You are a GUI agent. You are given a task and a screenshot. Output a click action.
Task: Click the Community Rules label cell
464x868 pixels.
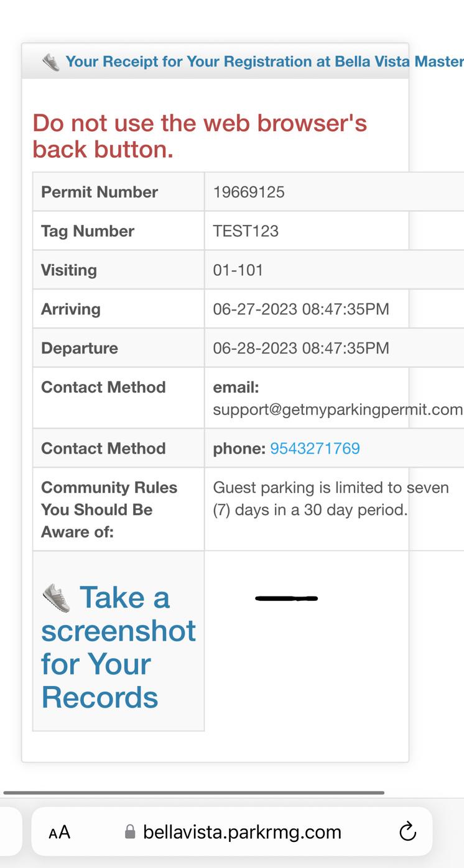coord(109,509)
